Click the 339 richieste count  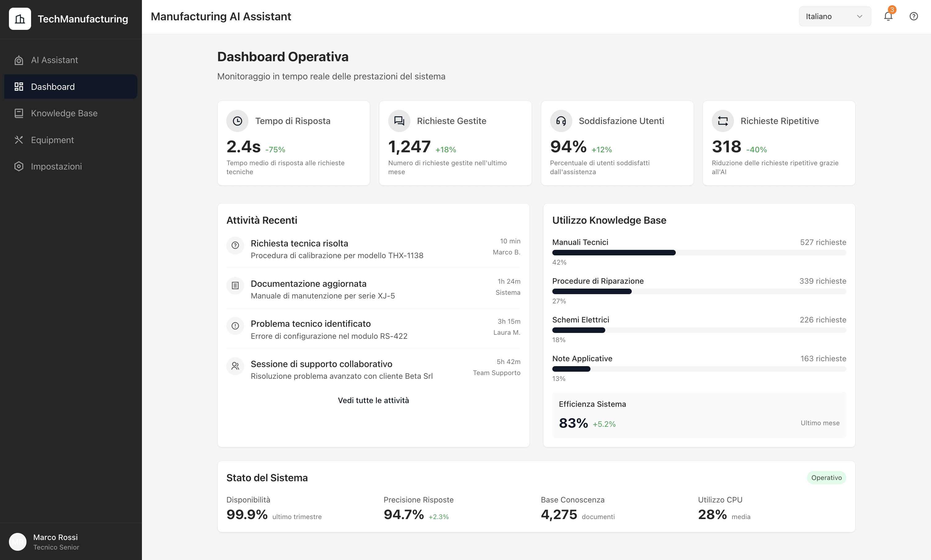(823, 281)
